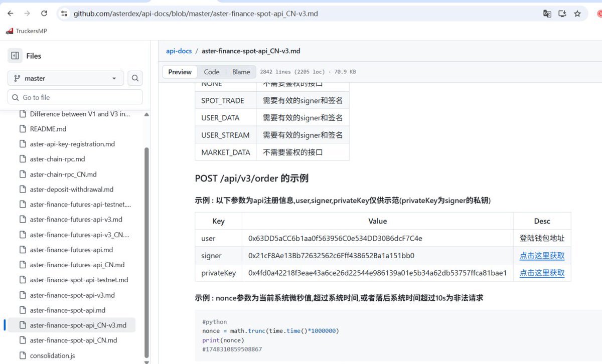This screenshot has height=364, width=602.
Task: Click the signer address value cell
Action: point(377,256)
